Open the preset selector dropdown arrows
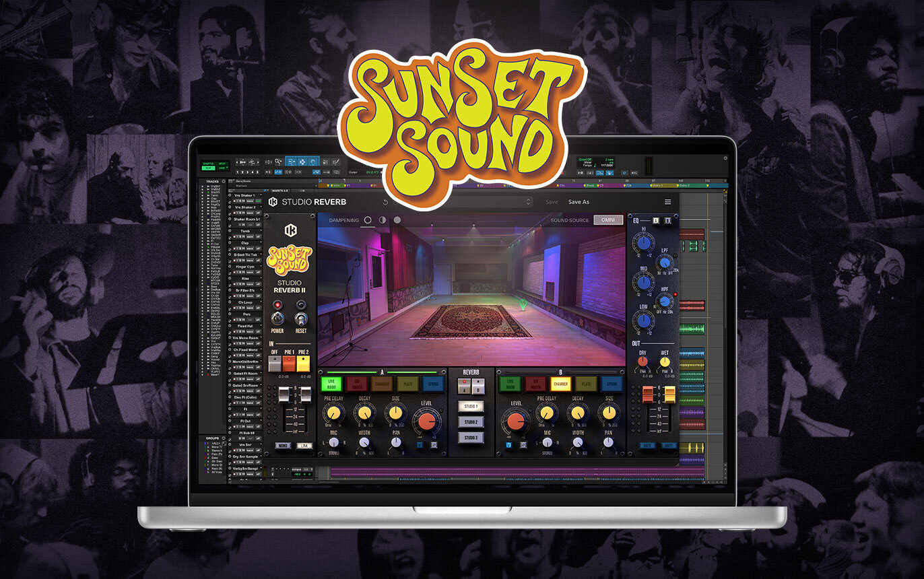The image size is (924, 579). 528,202
